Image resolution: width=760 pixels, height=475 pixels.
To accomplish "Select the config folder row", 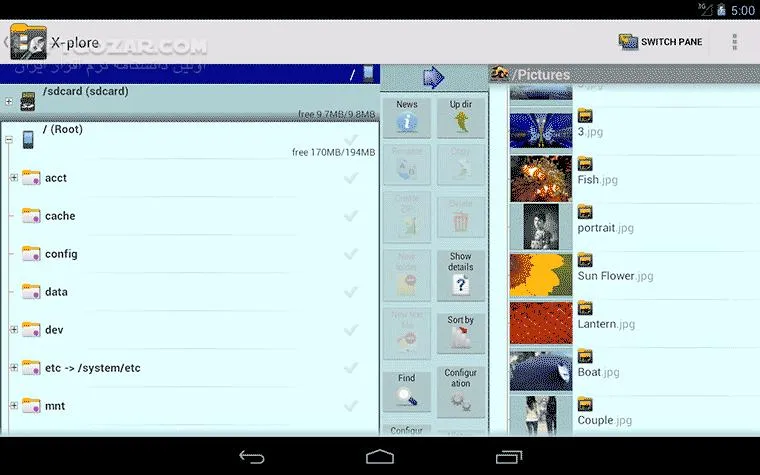I will pos(190,253).
